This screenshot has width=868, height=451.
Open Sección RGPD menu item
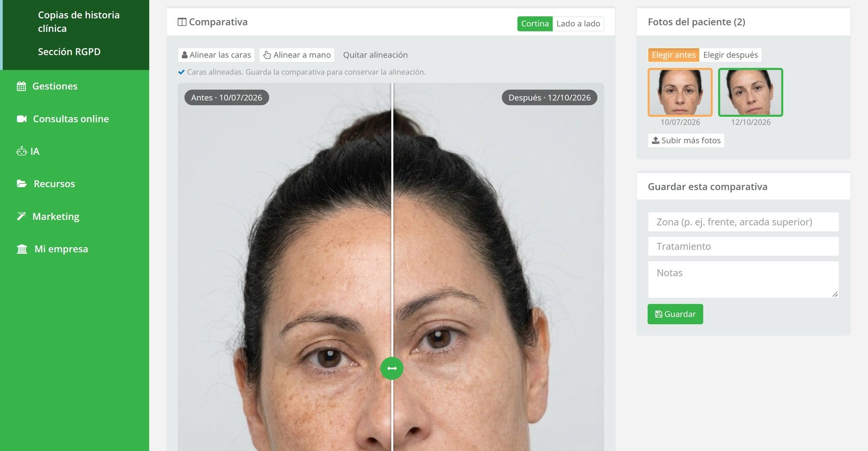[69, 52]
